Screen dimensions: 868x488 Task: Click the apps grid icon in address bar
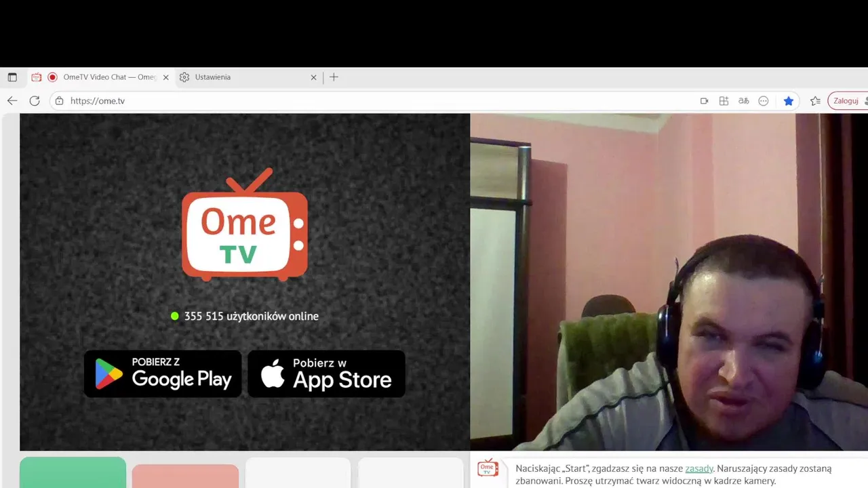724,101
